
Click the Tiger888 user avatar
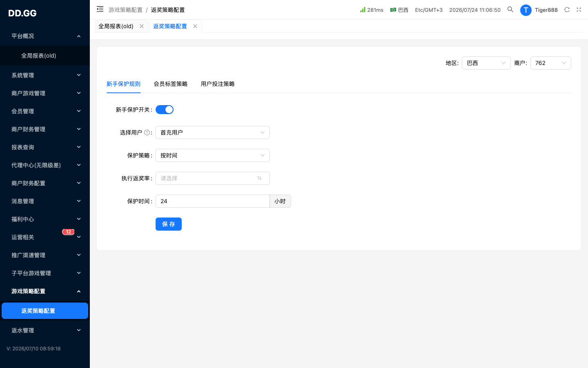click(x=526, y=10)
